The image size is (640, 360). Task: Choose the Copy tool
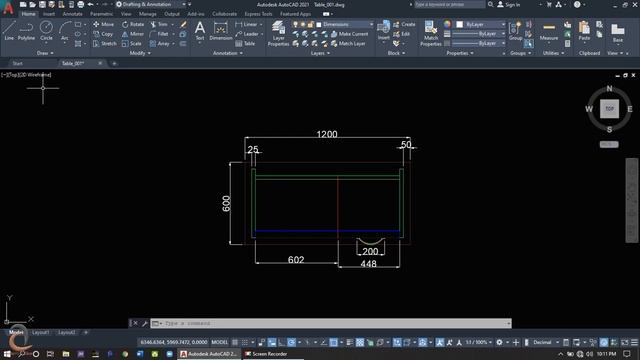(x=103, y=34)
